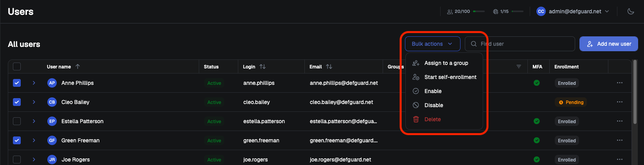Expand the Green Freeman row chevron
Viewport: 644px width, 165px height.
pos(34,140)
